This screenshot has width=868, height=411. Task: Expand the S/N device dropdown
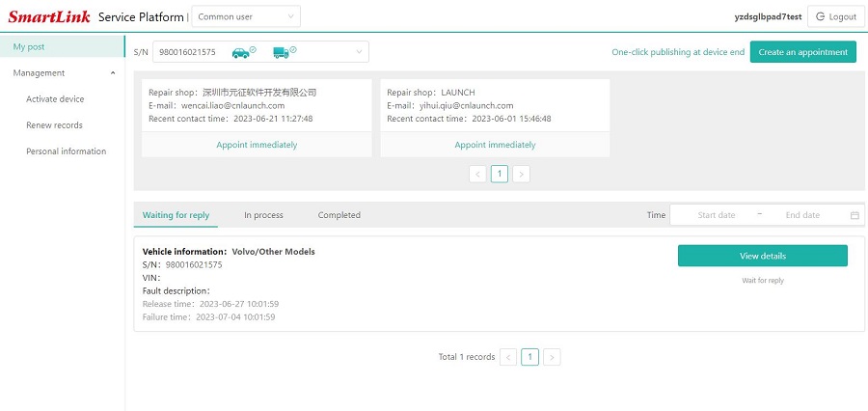(359, 52)
